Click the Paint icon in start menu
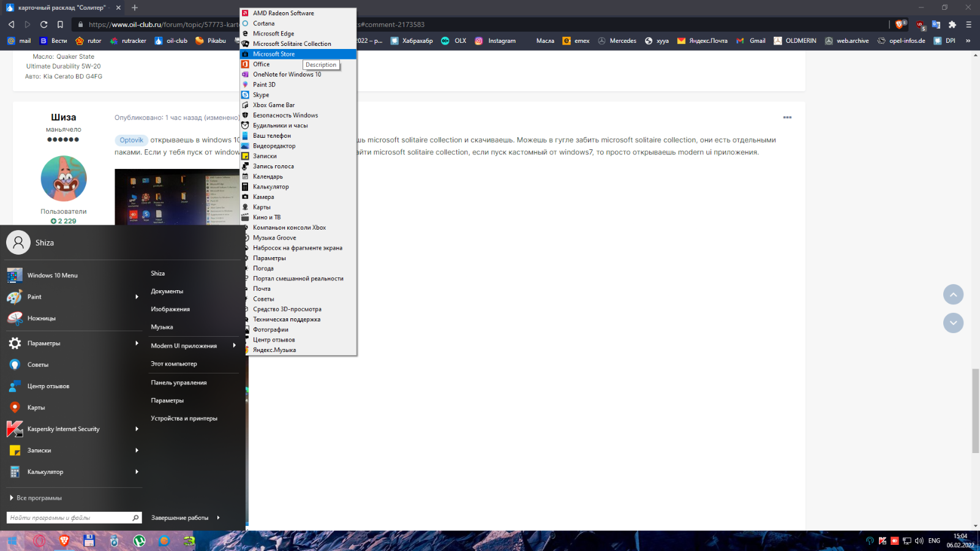 [x=15, y=297]
